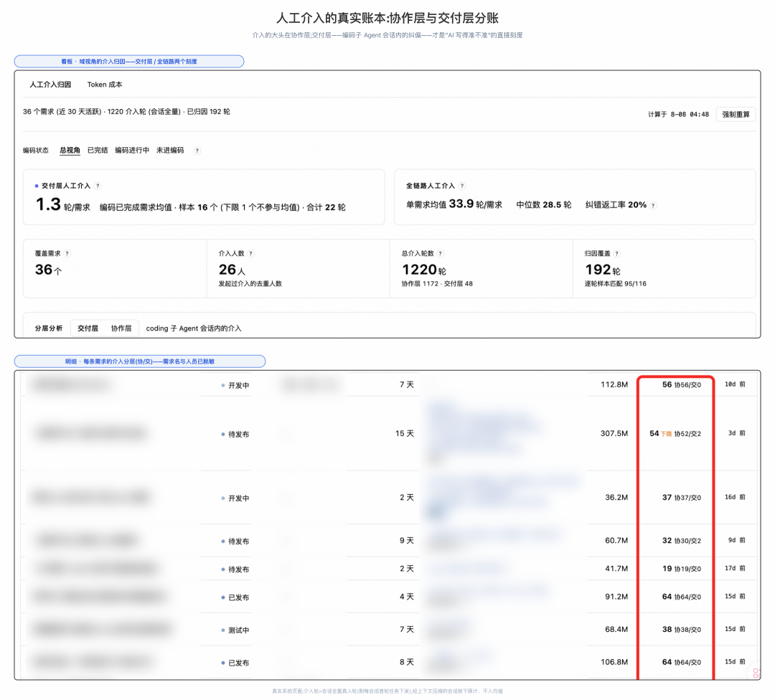Click the 逐轮样本匹配 95/116 note
Viewport: 775px width, 700px height.
(616, 283)
